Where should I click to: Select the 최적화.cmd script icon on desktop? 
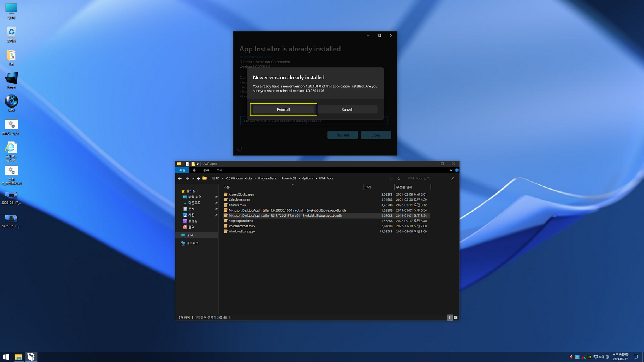pos(11,175)
